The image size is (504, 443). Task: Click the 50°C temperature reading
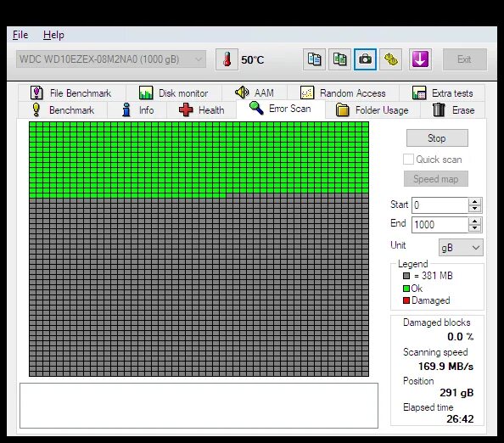(x=252, y=59)
